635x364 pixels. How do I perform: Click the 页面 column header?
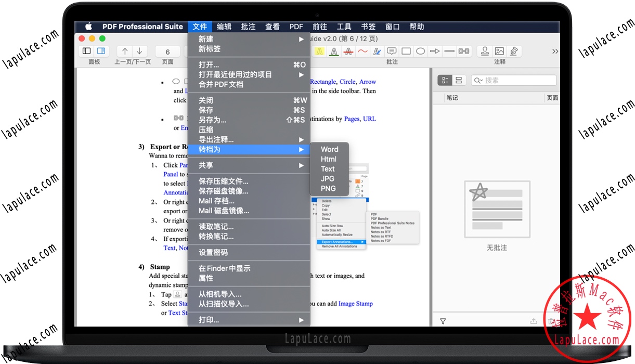[552, 98]
